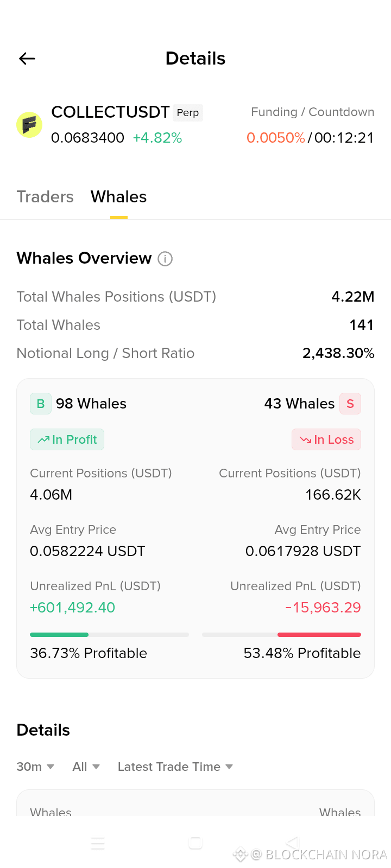Open the COLLECT coin logo icon

pyautogui.click(x=29, y=125)
